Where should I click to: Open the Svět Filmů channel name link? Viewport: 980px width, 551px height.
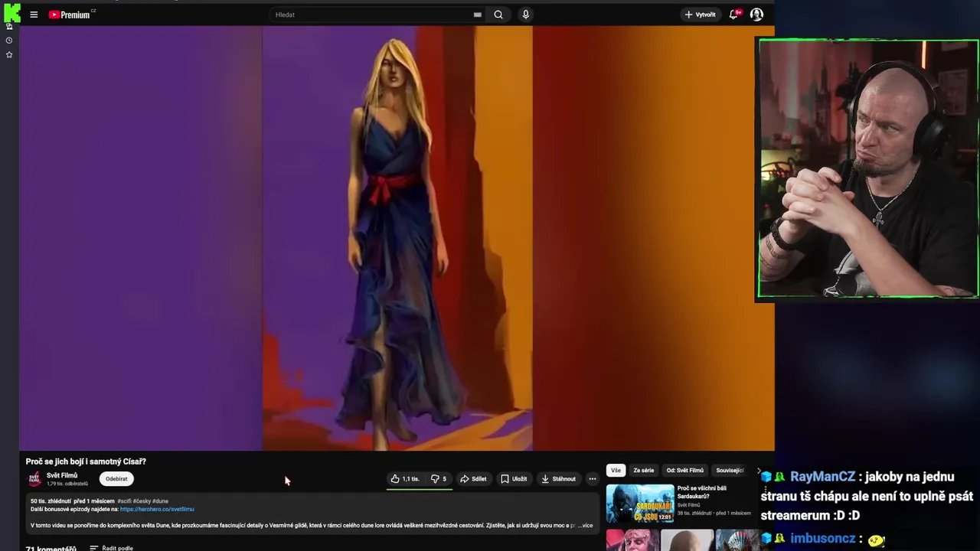[62, 475]
